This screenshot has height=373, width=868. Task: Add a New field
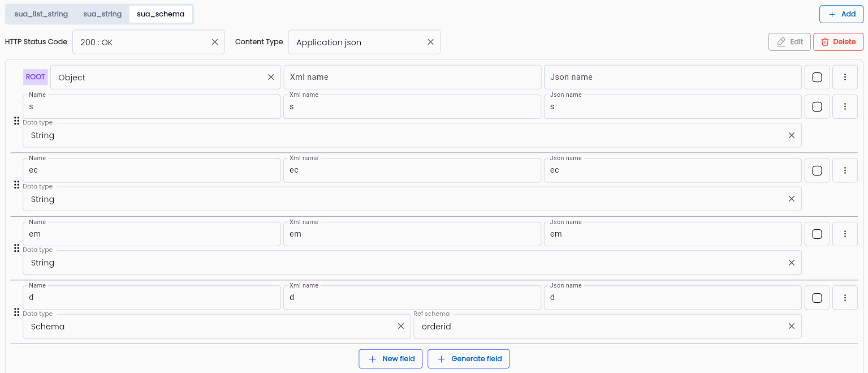click(x=391, y=359)
